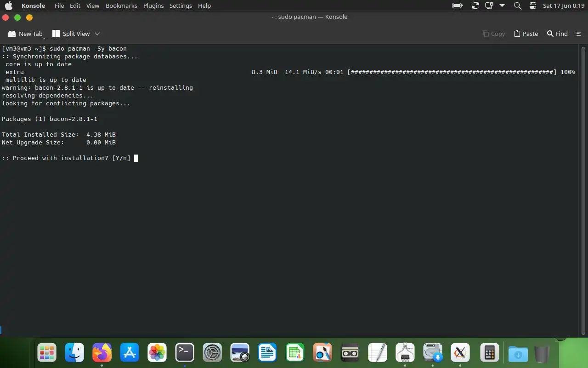Click the network connection tray icon

tap(489, 6)
